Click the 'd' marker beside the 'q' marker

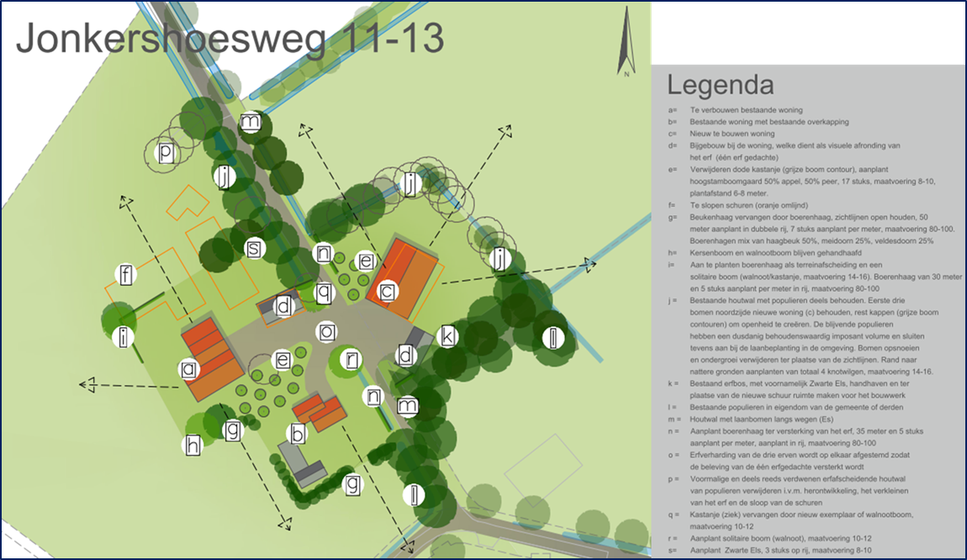coord(283,305)
